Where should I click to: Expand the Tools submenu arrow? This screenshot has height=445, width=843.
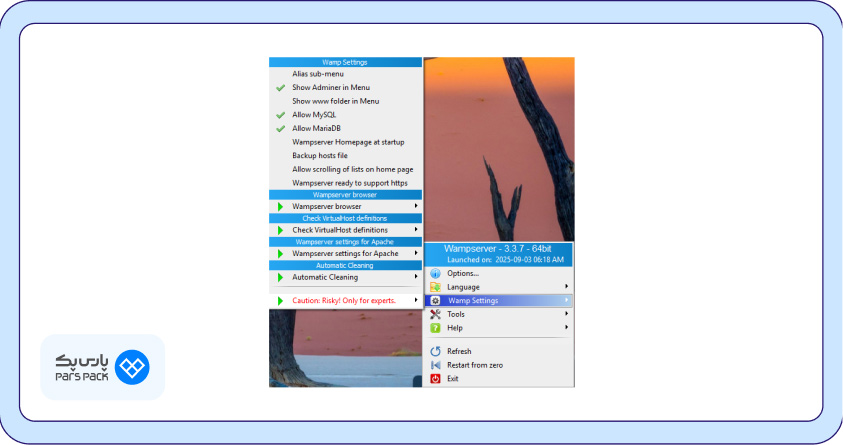tap(566, 314)
